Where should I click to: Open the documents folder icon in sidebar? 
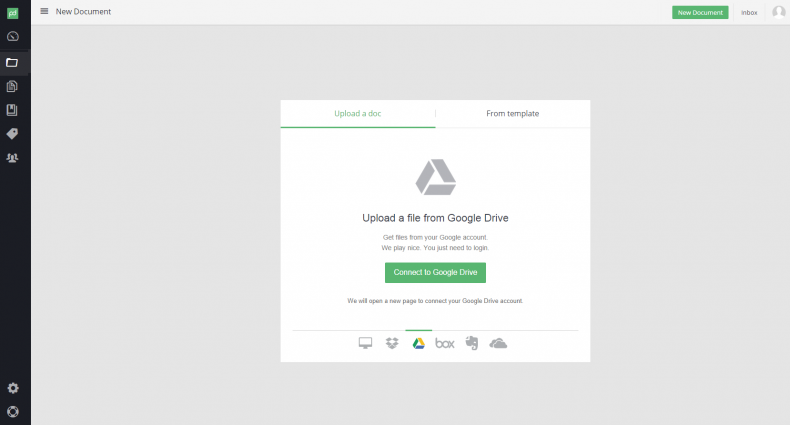click(x=13, y=62)
